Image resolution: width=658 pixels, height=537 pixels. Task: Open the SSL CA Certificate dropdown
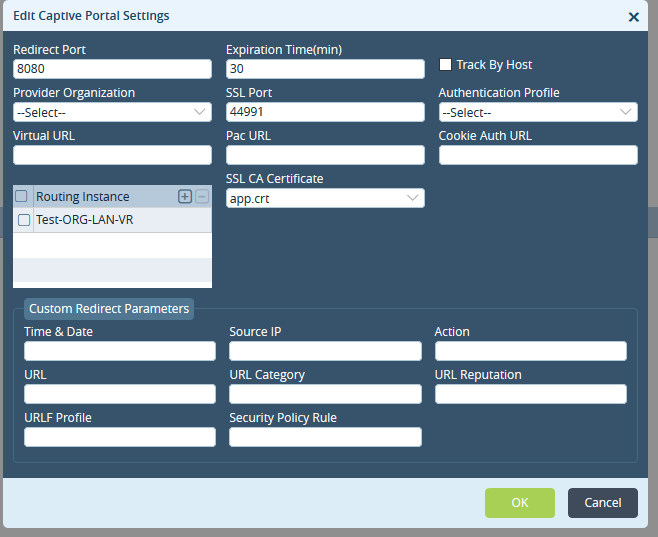(325, 198)
